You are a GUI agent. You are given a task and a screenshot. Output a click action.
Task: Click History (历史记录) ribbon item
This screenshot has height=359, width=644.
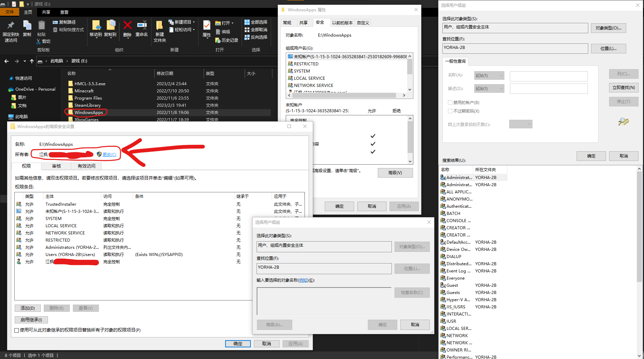point(227,40)
